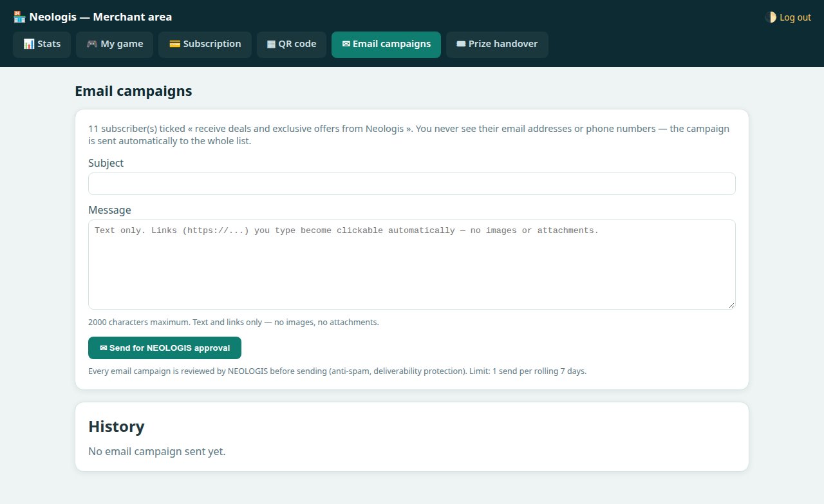Click the '2000 characters maximum' hint text
The height and width of the screenshot is (504, 824).
[234, 322]
